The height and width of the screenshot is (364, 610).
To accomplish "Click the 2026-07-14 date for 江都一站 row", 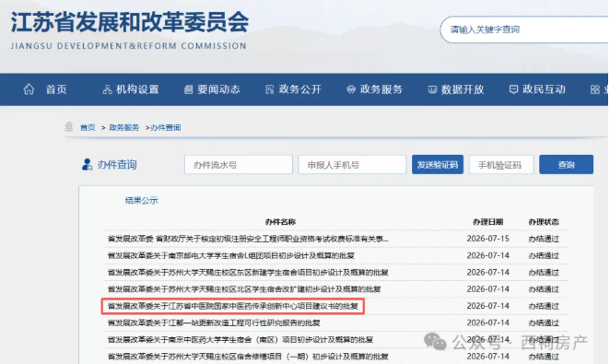I will tap(487, 323).
